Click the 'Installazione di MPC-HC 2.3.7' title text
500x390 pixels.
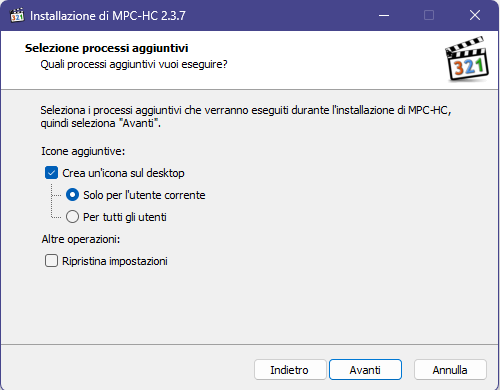click(108, 16)
